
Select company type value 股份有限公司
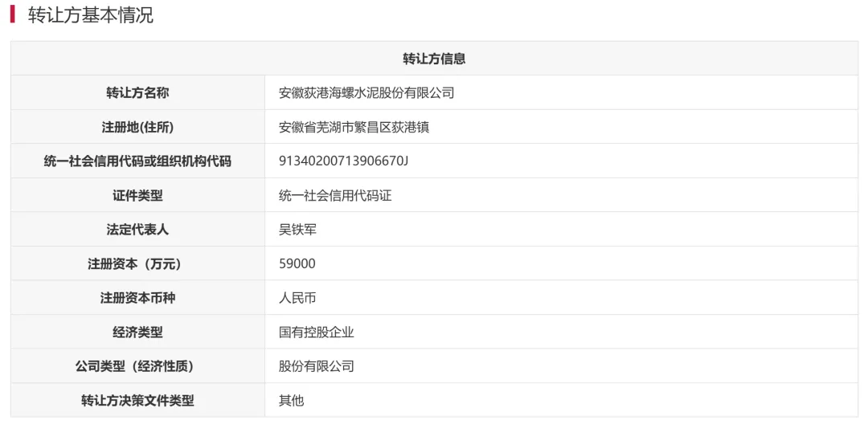tap(317, 367)
